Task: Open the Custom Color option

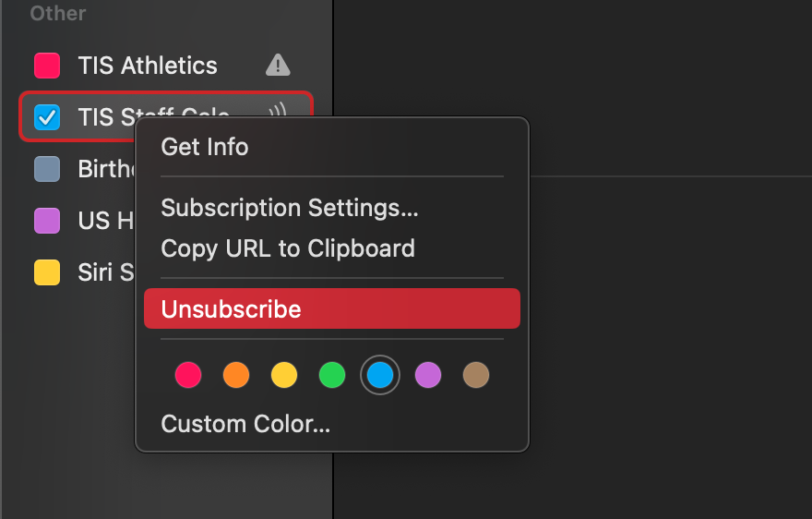Action: [245, 424]
